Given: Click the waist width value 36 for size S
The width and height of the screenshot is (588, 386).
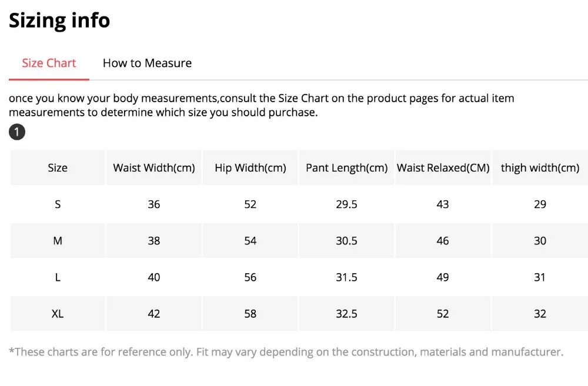Looking at the screenshot, I should coord(153,204).
